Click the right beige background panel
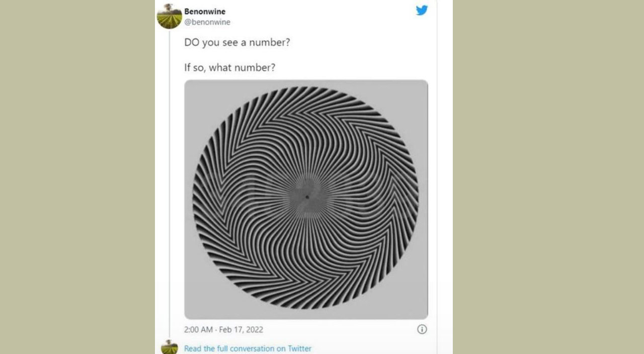The width and height of the screenshot is (644, 354). 548,176
